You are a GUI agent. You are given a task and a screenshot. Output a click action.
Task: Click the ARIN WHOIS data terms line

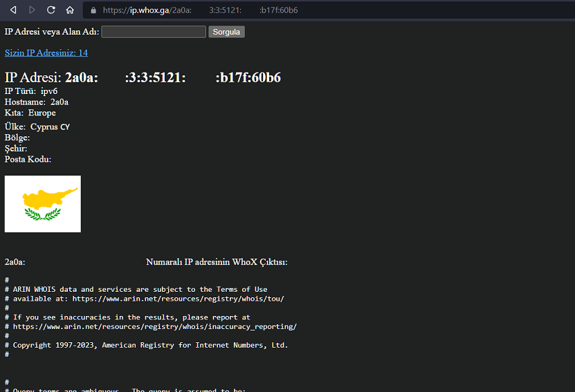coord(136,290)
